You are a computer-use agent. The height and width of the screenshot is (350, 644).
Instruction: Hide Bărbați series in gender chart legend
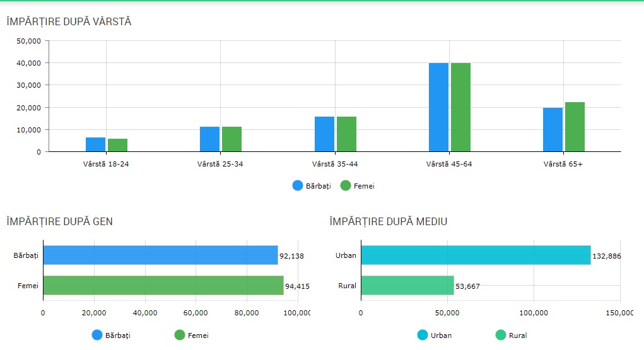(97, 335)
